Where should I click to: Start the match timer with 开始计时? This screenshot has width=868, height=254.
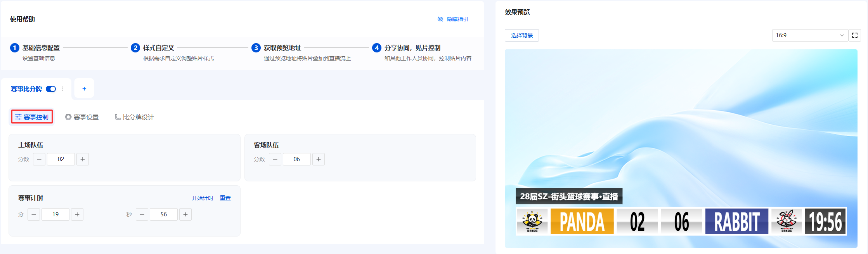click(203, 198)
